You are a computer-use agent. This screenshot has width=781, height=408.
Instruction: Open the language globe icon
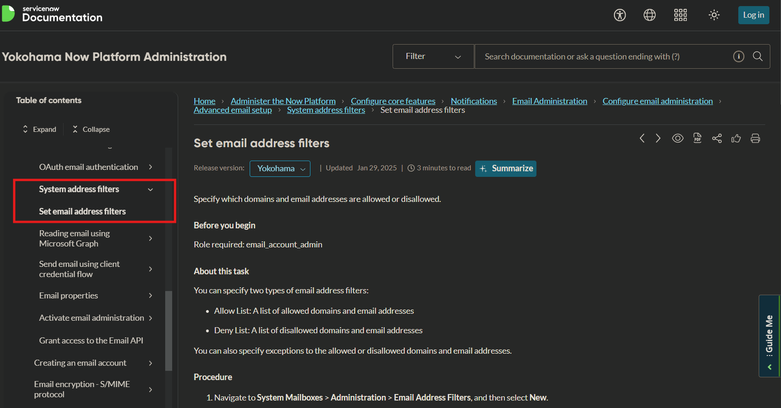650,15
